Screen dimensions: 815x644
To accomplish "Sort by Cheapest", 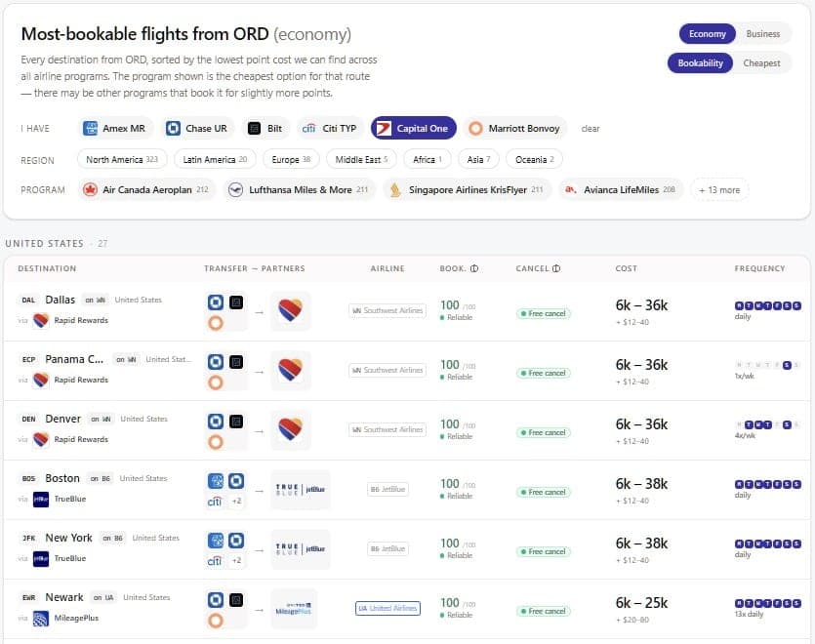I will coord(761,62).
